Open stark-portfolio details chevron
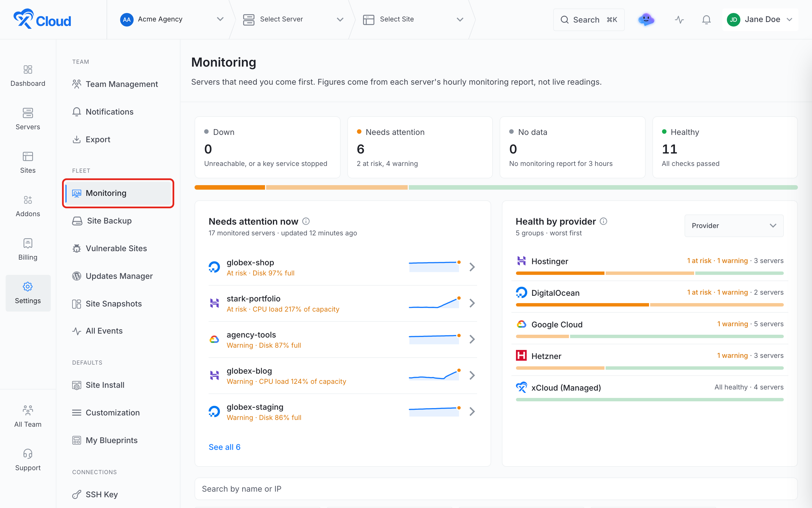The height and width of the screenshot is (508, 812). (472, 303)
